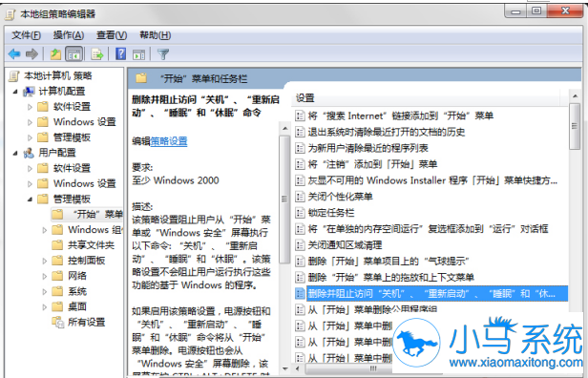This screenshot has height=378, width=588.
Task: Select the Windows 组件 tree item
Action: tap(94, 229)
